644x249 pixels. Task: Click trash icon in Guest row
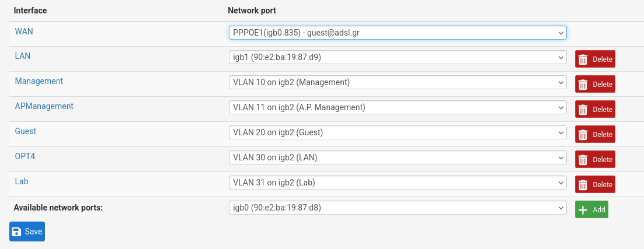583,134
